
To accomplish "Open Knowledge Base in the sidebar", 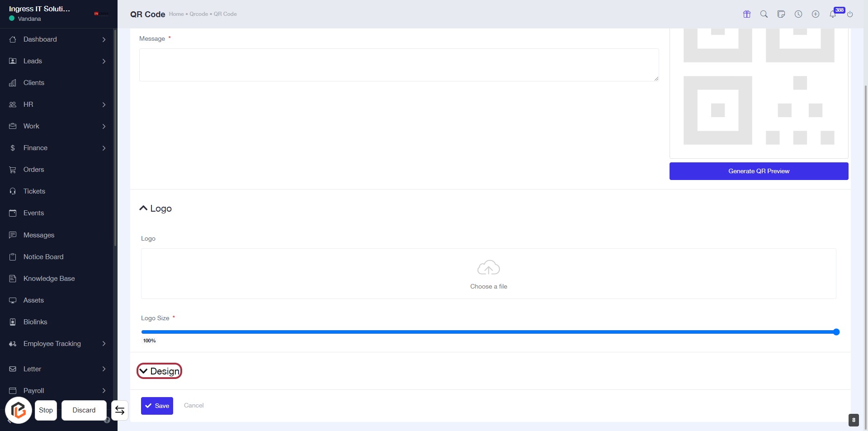I will [49, 279].
